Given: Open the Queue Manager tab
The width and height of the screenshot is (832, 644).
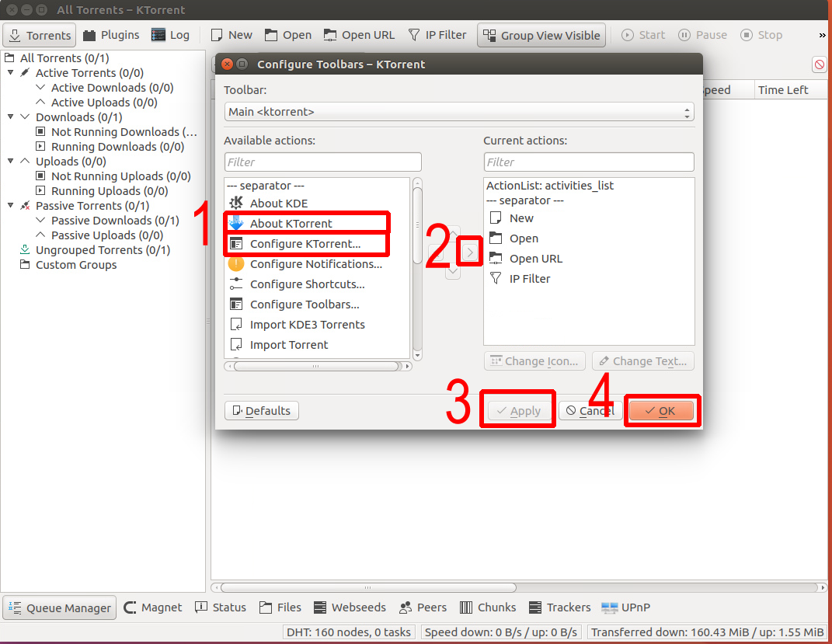Looking at the screenshot, I should (59, 607).
